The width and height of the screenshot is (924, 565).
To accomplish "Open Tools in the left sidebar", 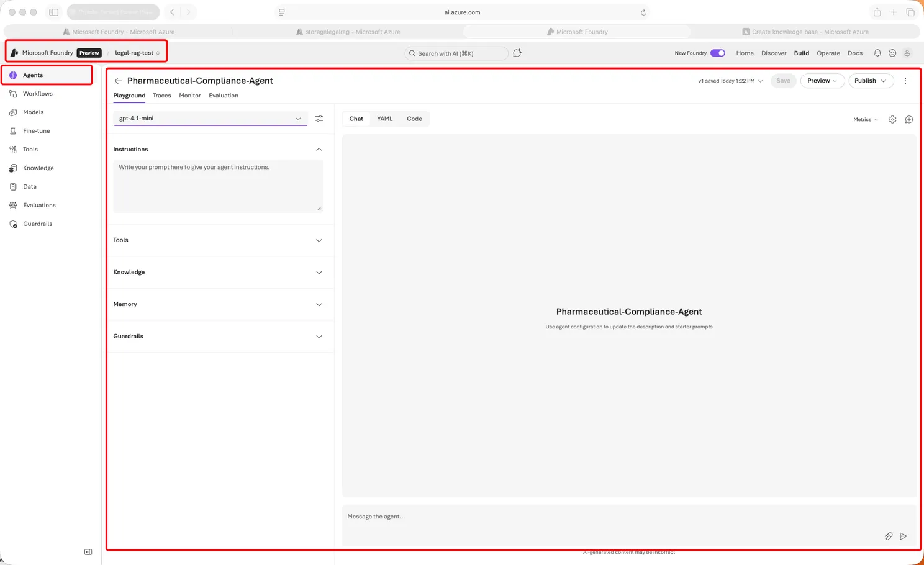I will [x=30, y=150].
